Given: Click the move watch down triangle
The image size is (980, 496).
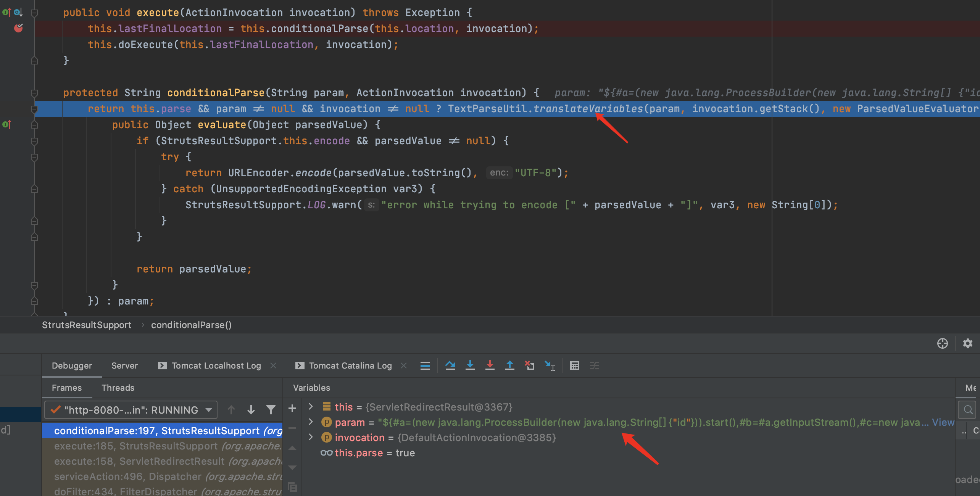Looking at the screenshot, I should (292, 467).
